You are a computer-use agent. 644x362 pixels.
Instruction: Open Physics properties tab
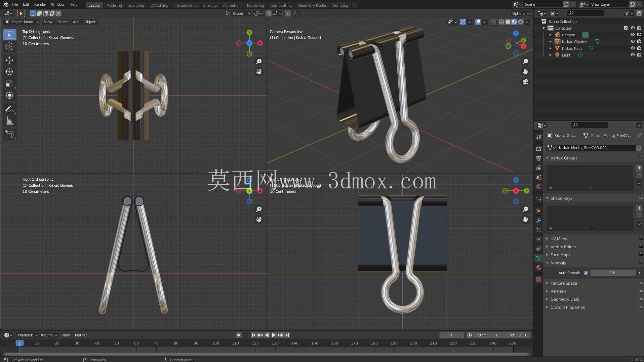539,239
